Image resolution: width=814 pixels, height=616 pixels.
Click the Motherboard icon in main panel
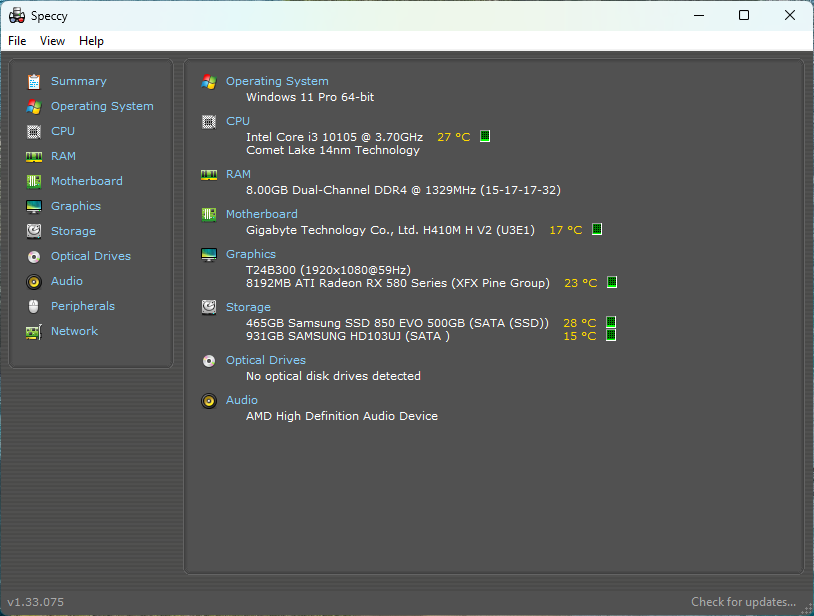[209, 214]
